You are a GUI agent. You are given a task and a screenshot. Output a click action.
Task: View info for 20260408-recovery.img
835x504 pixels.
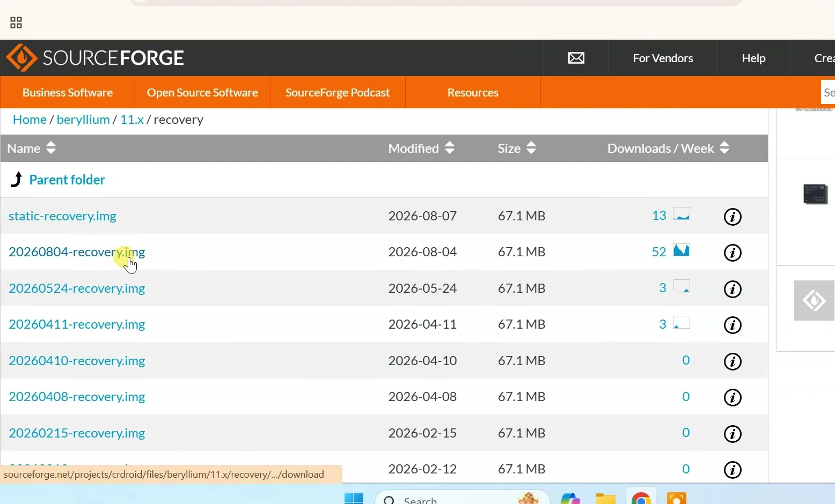click(x=733, y=397)
